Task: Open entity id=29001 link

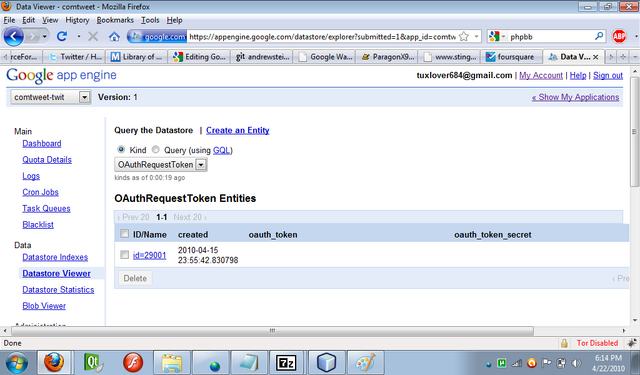Action: coord(149,255)
